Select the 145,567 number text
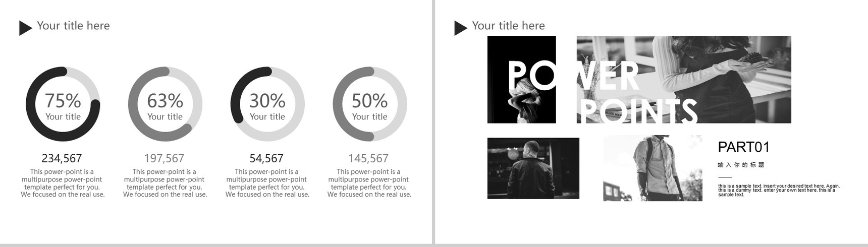 click(x=368, y=158)
